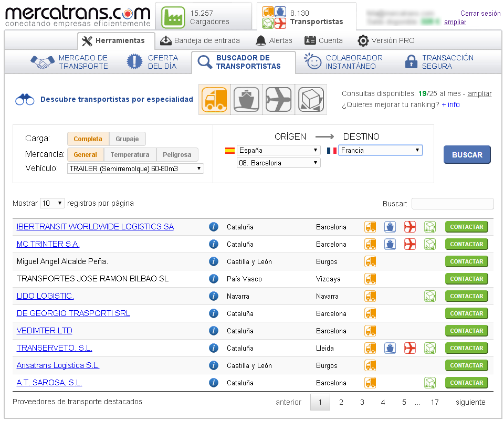Open the records per page dropdown
Image resolution: width=504 pixels, height=421 pixels.
pyautogui.click(x=52, y=203)
